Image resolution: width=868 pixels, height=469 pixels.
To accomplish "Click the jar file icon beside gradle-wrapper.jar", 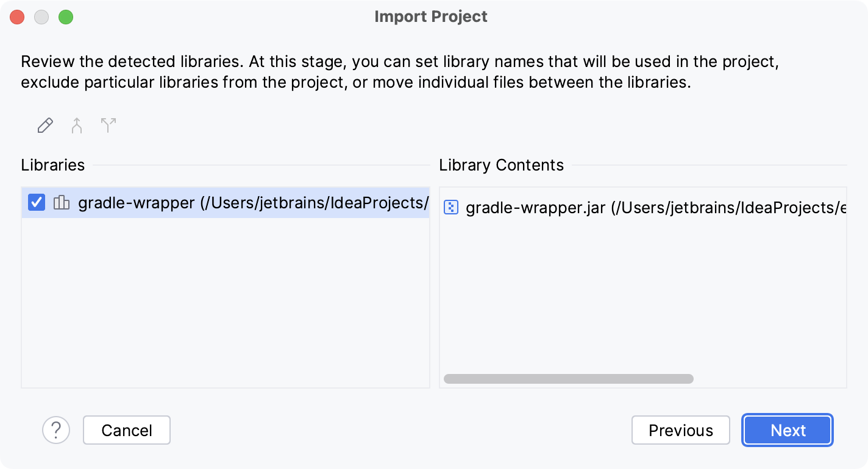I will (x=450, y=208).
